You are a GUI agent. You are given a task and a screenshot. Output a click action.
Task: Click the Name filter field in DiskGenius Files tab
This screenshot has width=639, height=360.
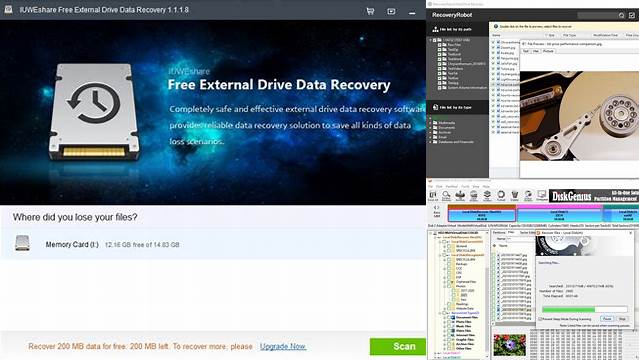522,239
